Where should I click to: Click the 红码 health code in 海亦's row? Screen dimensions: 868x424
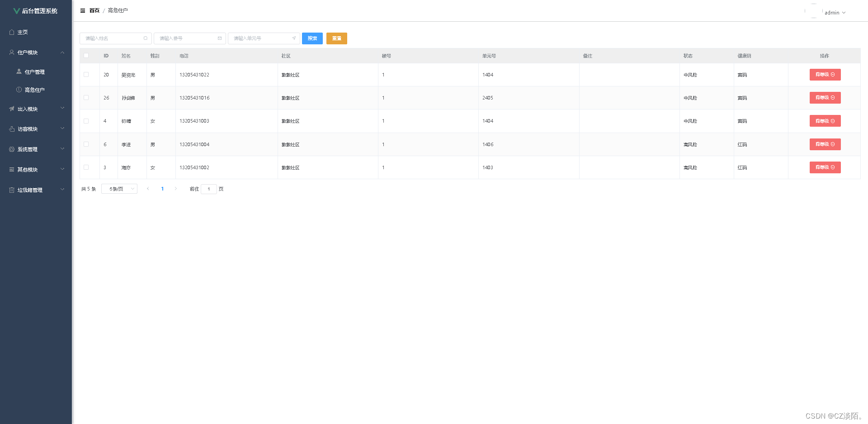[x=742, y=167]
